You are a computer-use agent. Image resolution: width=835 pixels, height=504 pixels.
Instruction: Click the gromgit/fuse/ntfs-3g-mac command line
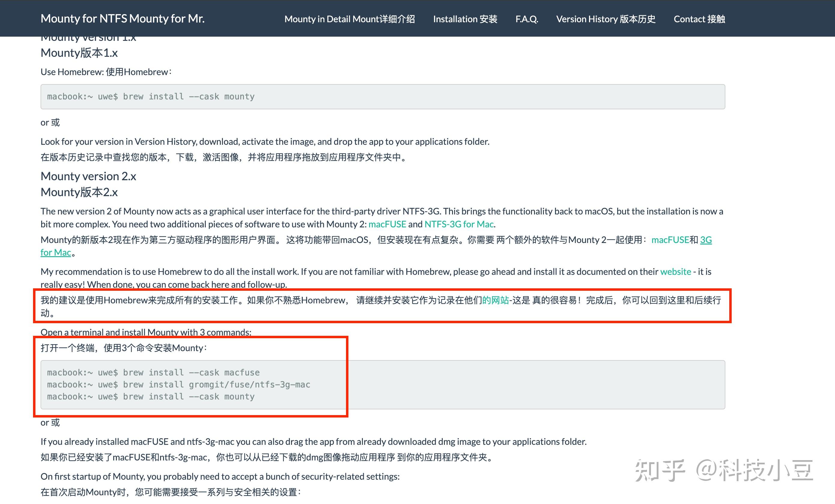[x=179, y=385]
